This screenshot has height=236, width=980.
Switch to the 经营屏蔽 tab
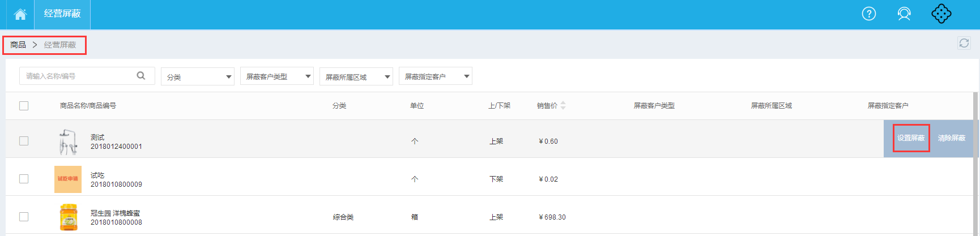pyautogui.click(x=62, y=14)
